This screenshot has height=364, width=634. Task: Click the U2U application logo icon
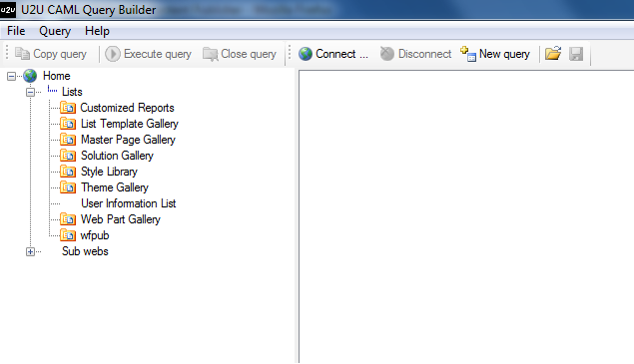coord(8,10)
